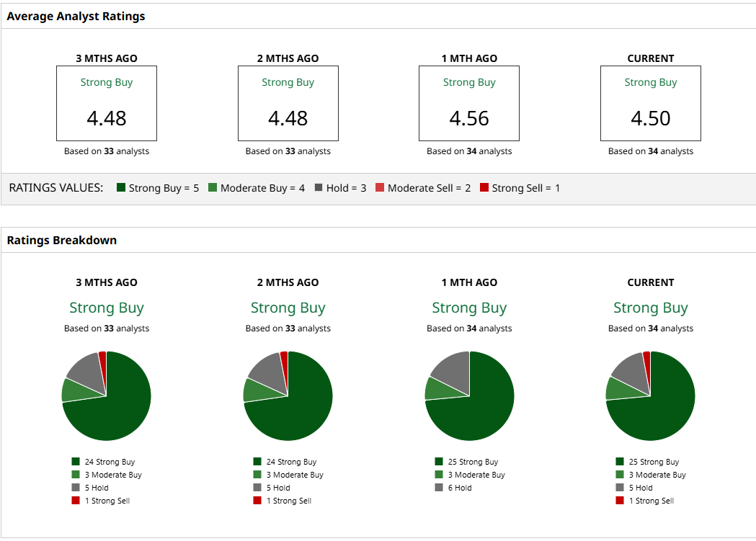Click the Ratings Breakdown heading
756x541 pixels.
[x=62, y=240]
